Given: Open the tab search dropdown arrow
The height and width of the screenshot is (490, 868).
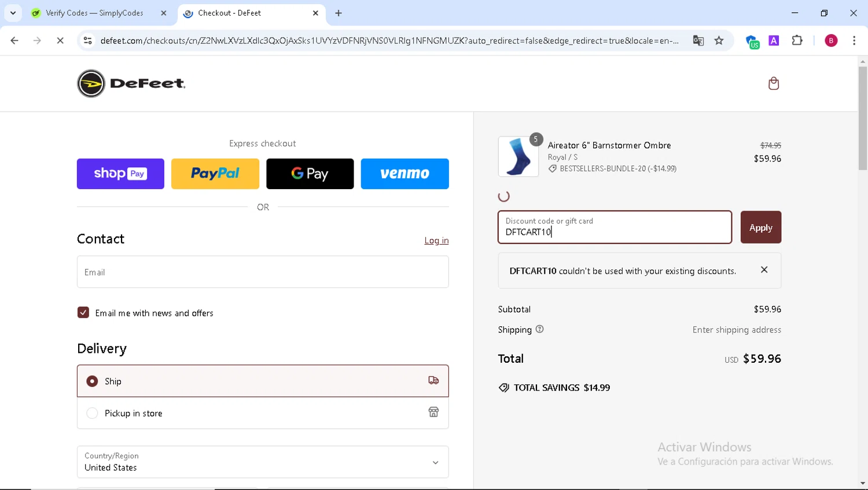Looking at the screenshot, I should (x=13, y=13).
